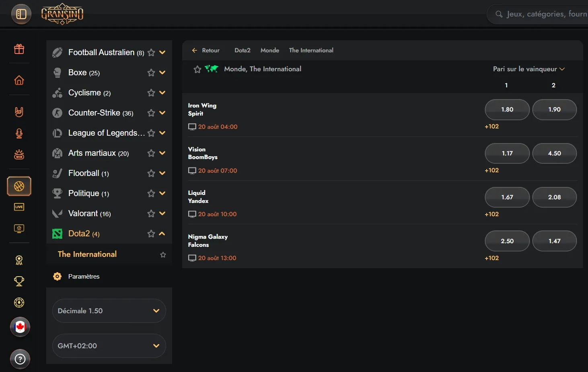Bet on Spirit at 1.90
Image resolution: width=588 pixels, height=372 pixels.
tap(555, 110)
